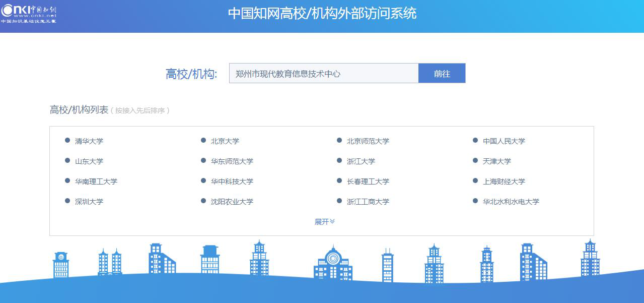The width and height of the screenshot is (644, 303).
Task: Open 沈阳农业大学 entry
Action: coord(232,202)
